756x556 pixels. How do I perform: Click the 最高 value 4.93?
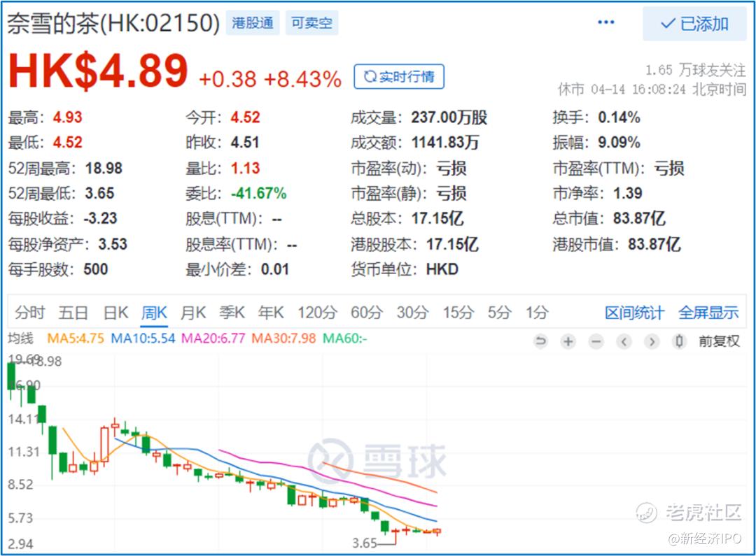click(x=67, y=117)
